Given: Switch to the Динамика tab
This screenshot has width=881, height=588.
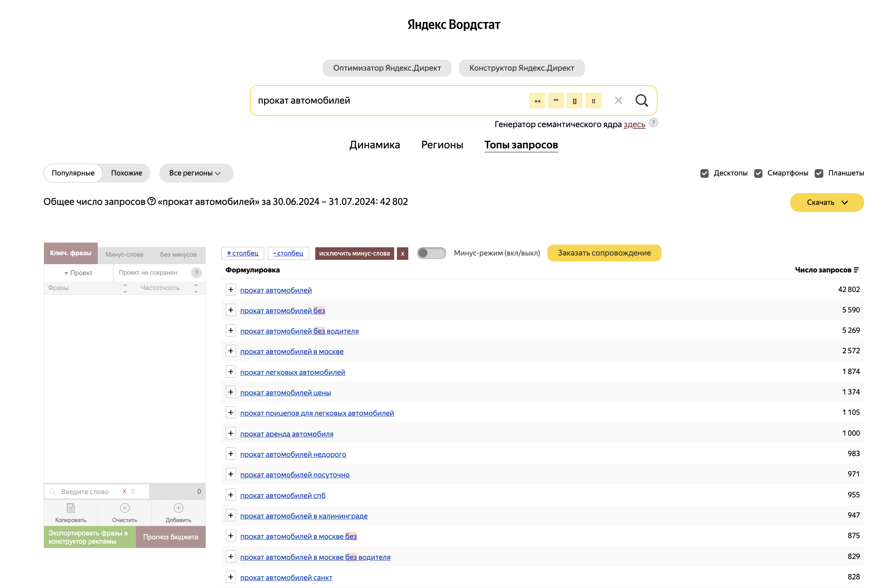Looking at the screenshot, I should tap(374, 145).
